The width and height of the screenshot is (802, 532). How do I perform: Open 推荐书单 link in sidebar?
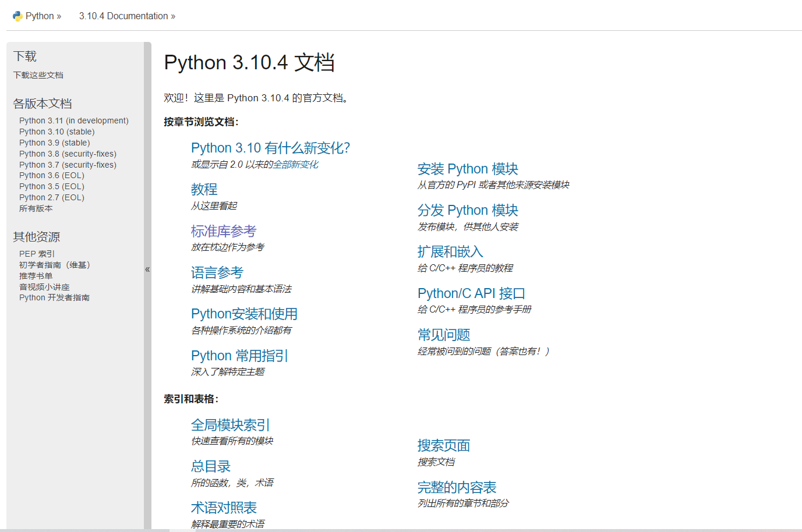[x=36, y=276]
